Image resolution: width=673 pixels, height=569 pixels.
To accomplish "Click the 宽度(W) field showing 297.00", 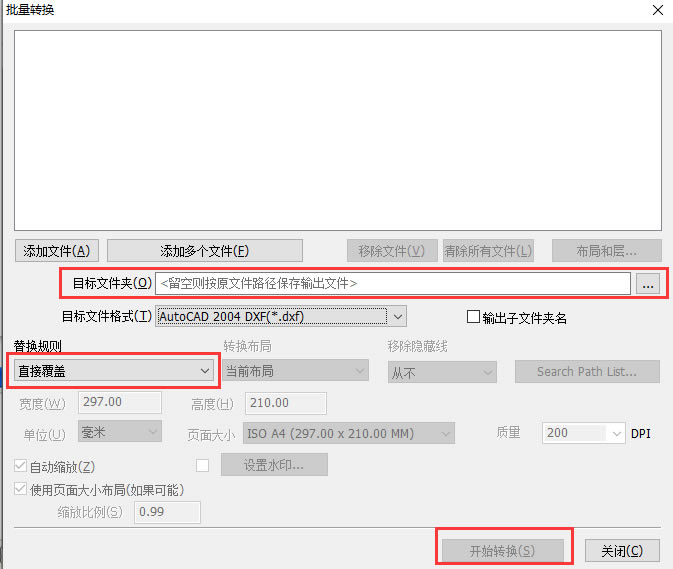I will (120, 403).
